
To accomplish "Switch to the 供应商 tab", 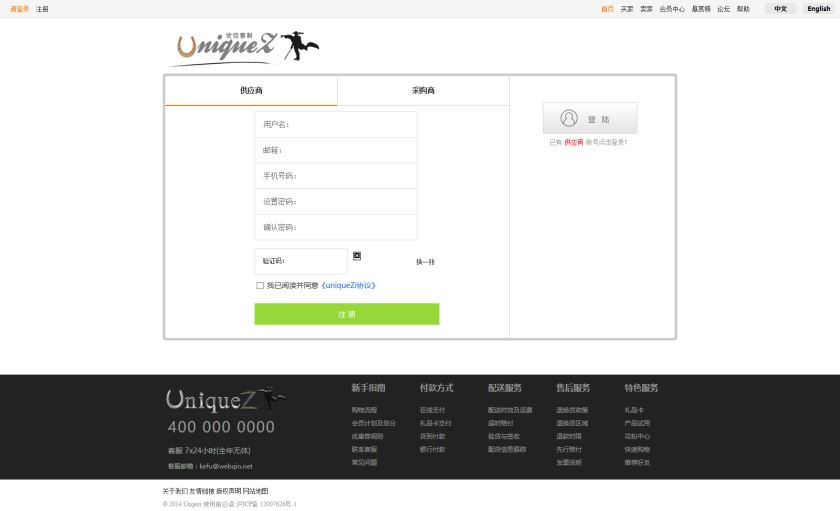I will pos(251,91).
